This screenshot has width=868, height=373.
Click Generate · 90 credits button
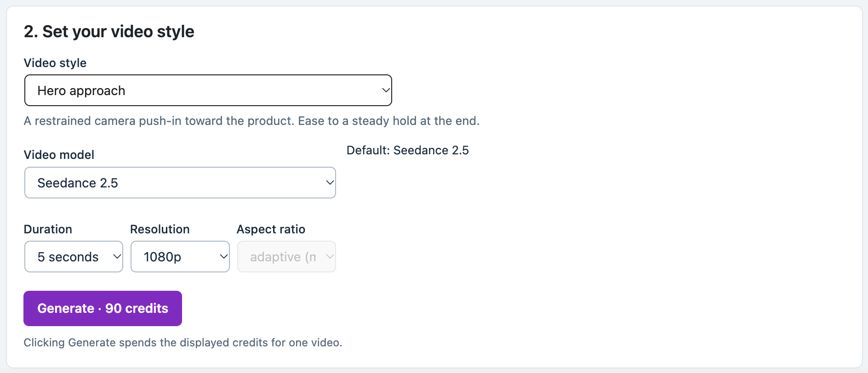(x=103, y=308)
